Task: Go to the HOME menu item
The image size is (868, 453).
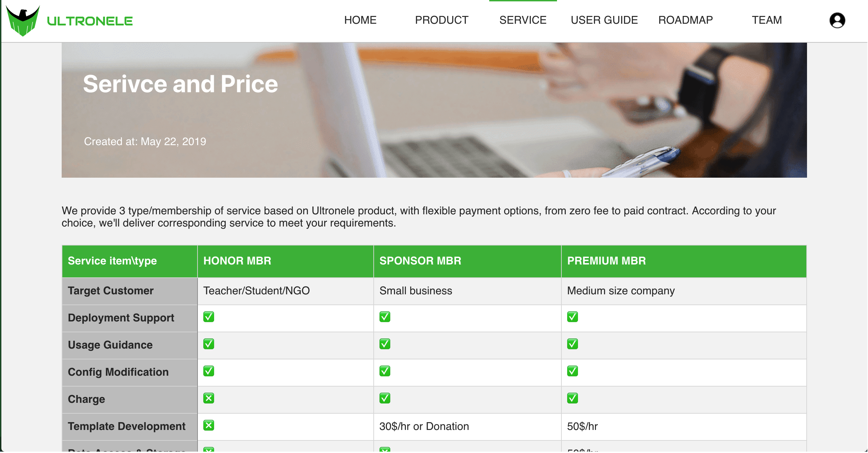Action: point(360,20)
